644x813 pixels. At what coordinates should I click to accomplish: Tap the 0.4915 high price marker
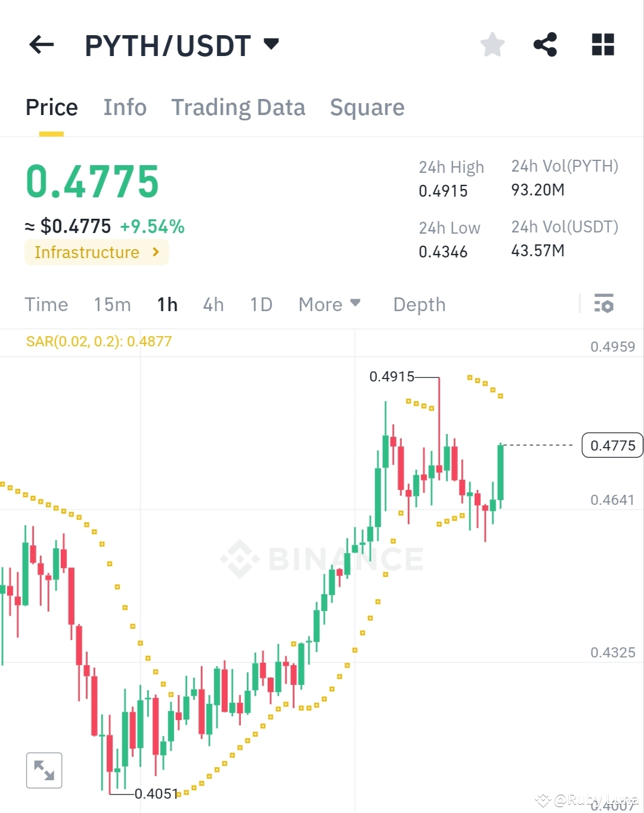point(393,377)
